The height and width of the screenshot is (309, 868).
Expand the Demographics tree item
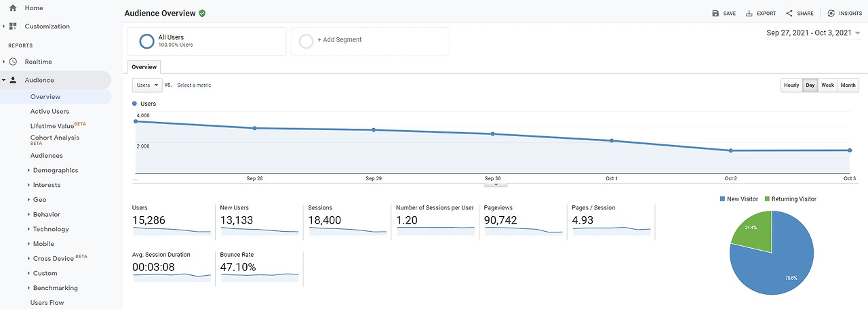[x=28, y=171]
